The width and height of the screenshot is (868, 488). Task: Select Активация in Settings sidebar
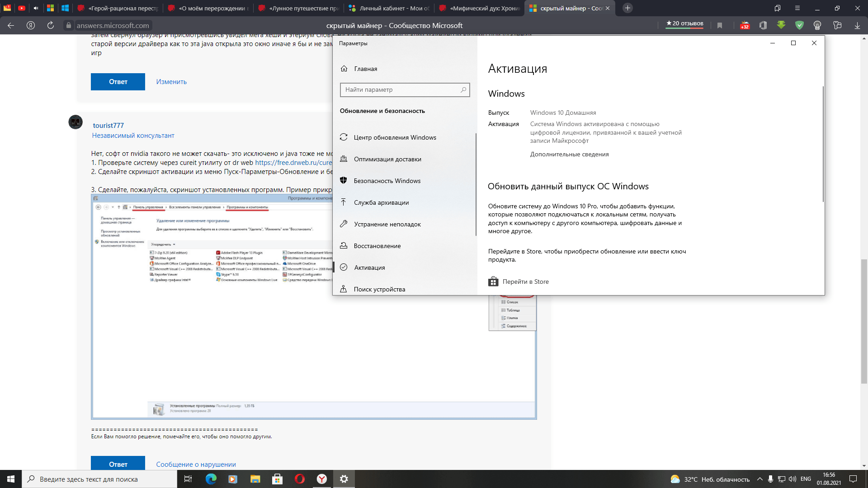[369, 267]
